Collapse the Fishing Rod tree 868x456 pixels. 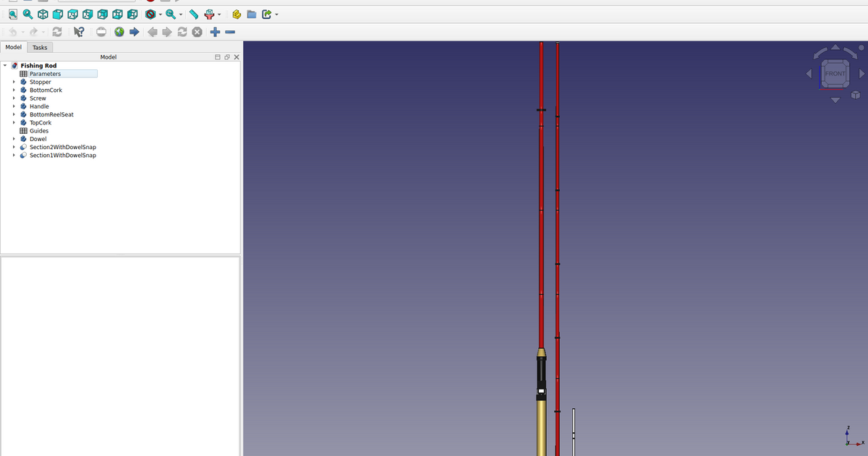click(x=5, y=65)
